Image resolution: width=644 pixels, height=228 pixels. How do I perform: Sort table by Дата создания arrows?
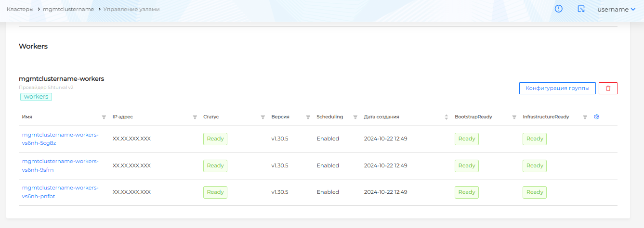point(446,117)
